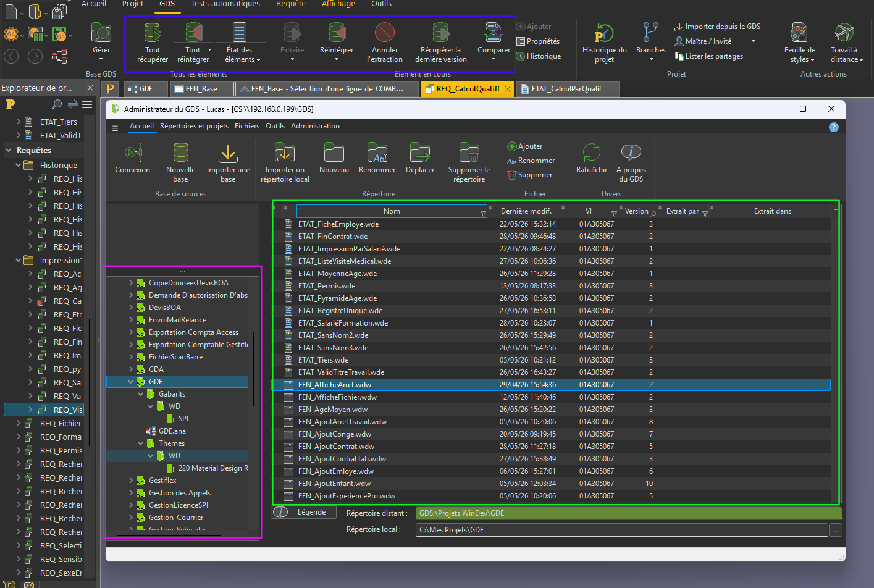Collapse Themes node in tree
This screenshot has height=588, width=874.
pos(141,443)
